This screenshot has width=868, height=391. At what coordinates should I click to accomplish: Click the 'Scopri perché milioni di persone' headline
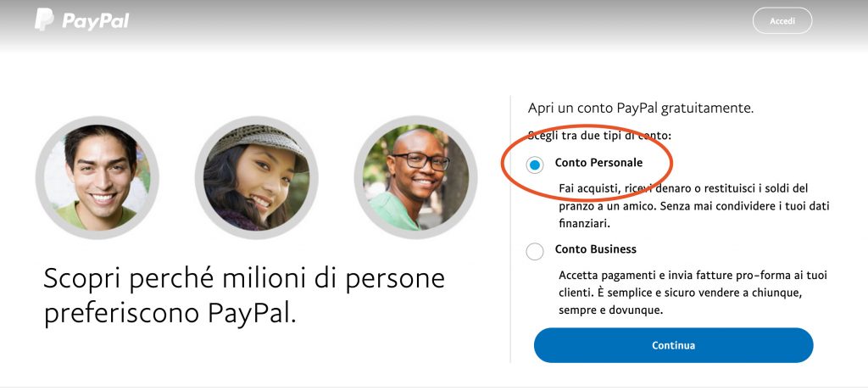tap(244, 278)
